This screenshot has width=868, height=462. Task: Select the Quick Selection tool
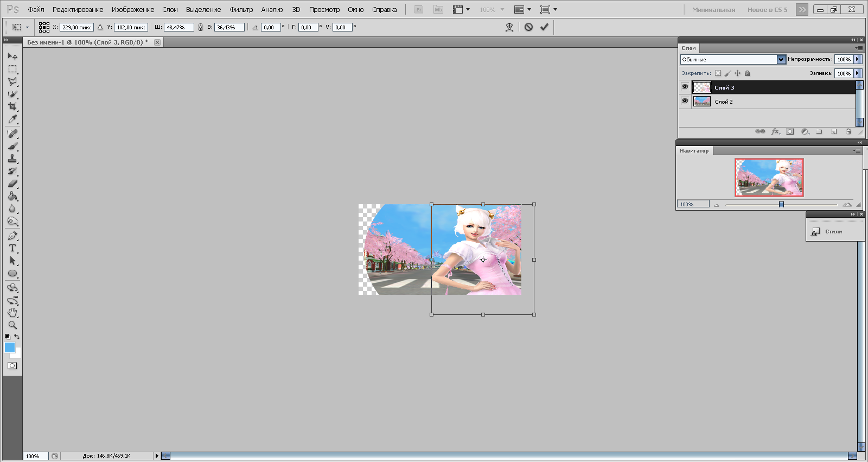coord(12,94)
